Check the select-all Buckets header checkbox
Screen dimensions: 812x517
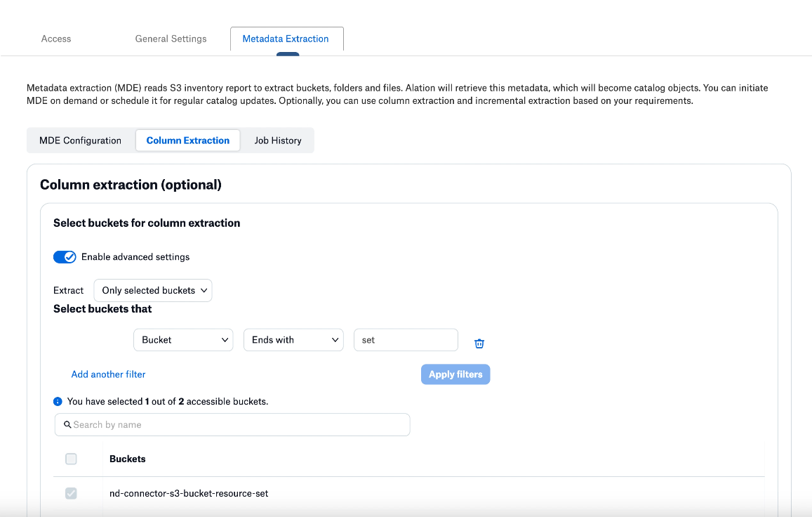tap(71, 459)
